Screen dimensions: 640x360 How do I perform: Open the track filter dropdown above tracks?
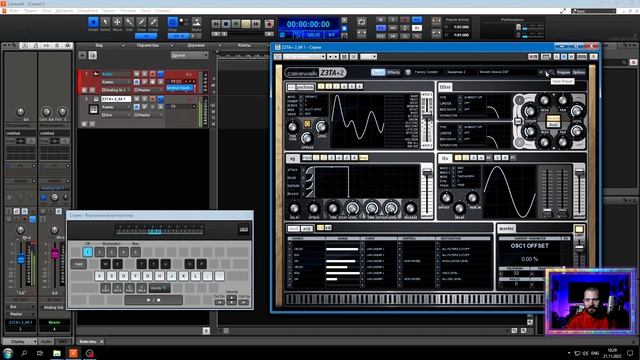point(189,55)
